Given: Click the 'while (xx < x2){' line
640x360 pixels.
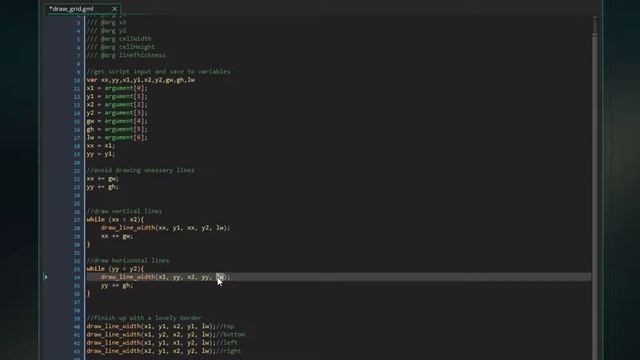Looking at the screenshot, I should tap(115, 220).
